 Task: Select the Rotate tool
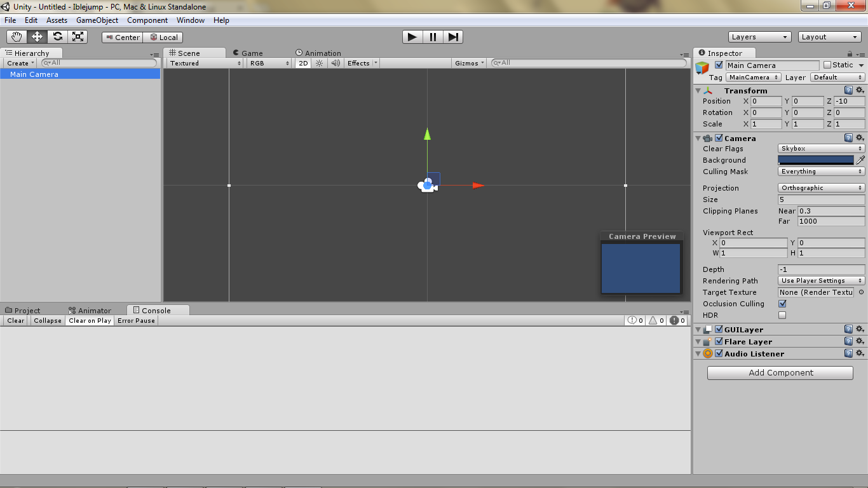(57, 36)
